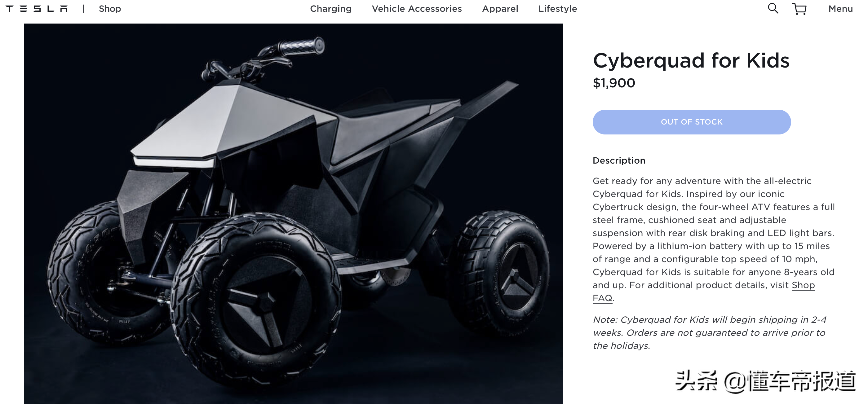Screen dimensions: 868x404
Task: Expand the Menu in the header
Action: (841, 9)
